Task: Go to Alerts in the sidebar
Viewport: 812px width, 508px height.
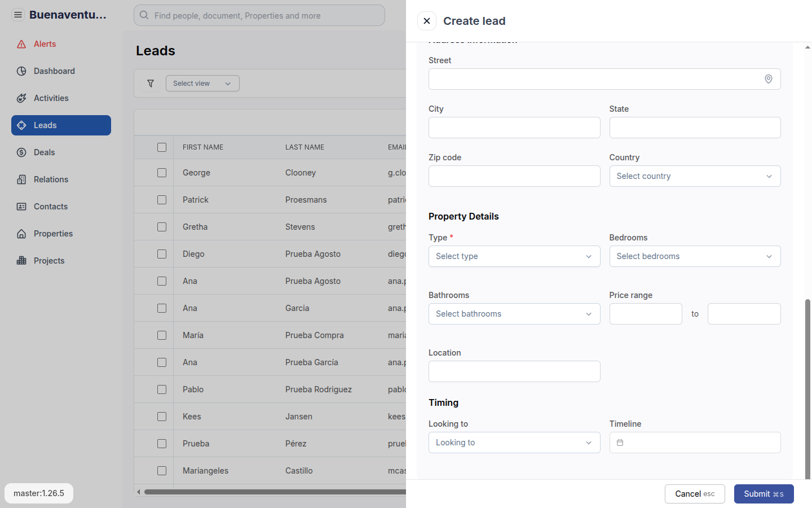Action: (61, 44)
